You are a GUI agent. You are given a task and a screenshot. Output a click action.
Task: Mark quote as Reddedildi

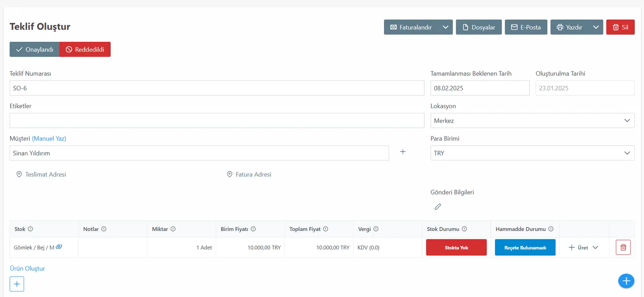point(85,49)
